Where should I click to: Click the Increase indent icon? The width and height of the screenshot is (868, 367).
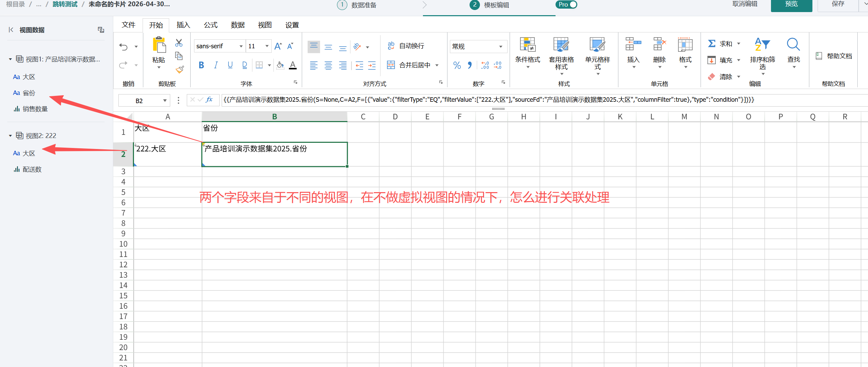[x=372, y=65]
